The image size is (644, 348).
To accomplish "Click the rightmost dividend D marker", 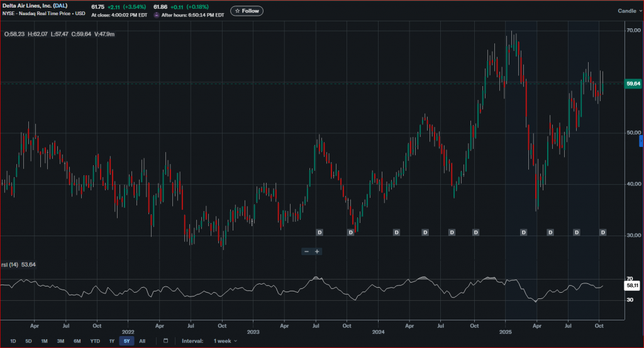I will pyautogui.click(x=602, y=232).
